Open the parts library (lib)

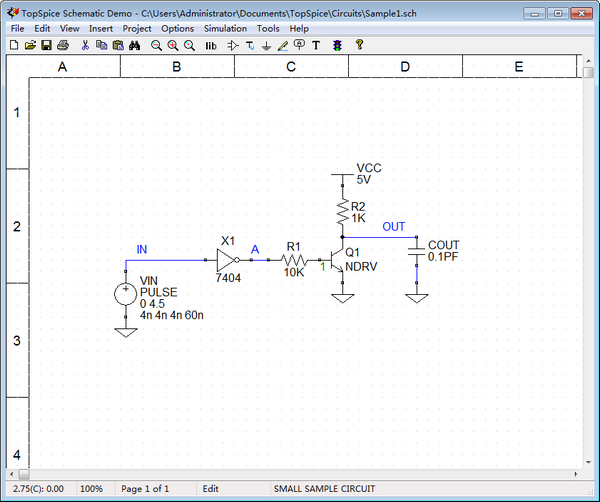(211, 46)
